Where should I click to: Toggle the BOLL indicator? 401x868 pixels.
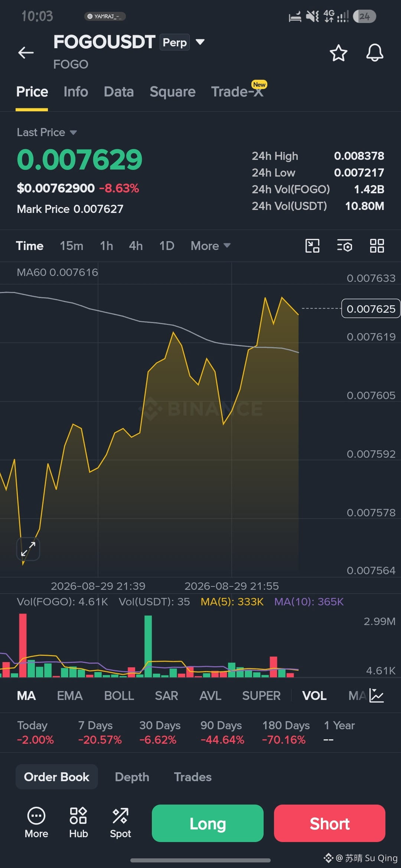119,696
